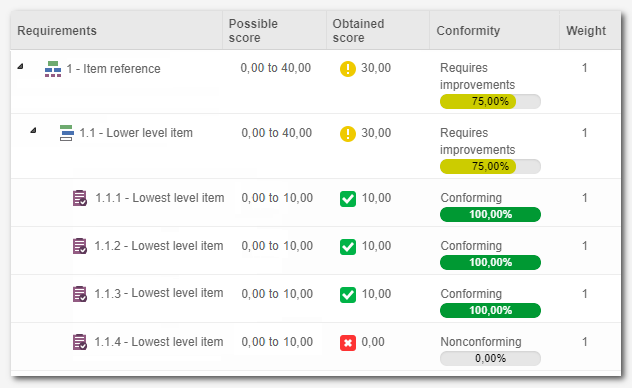This screenshot has height=388, width=632.
Task: Click the 1.1.3 checklist item icon
Action: (x=80, y=294)
